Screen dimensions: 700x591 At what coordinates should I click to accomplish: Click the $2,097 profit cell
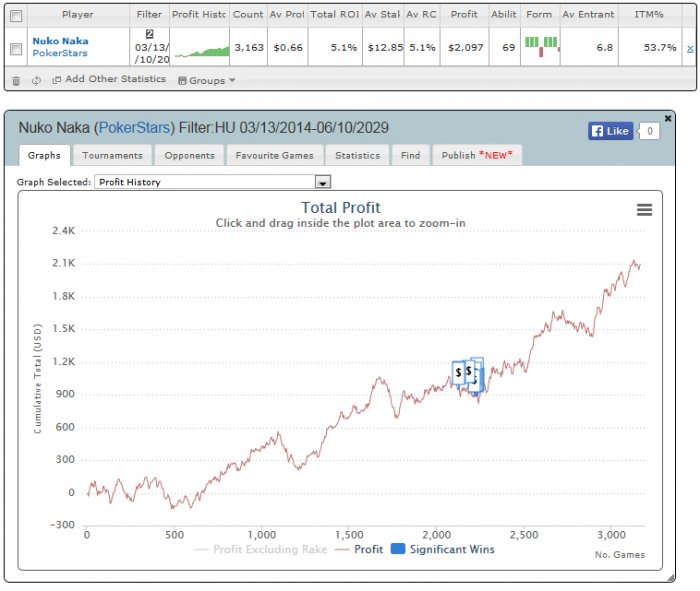(466, 48)
